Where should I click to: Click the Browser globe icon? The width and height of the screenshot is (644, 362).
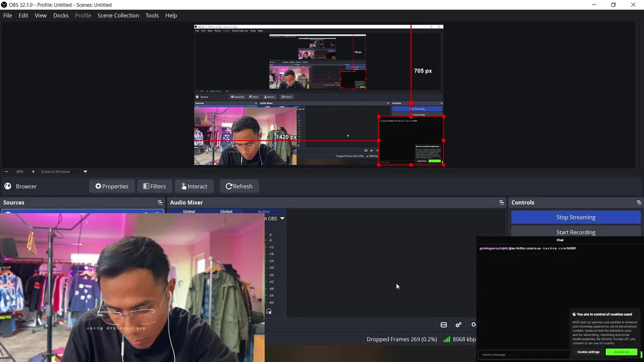point(8,186)
